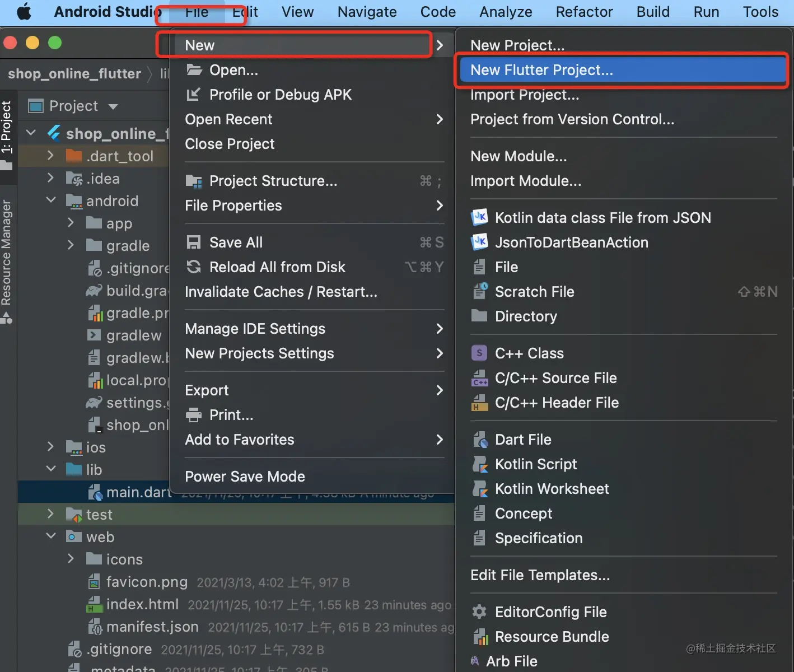Click the Specification file icon
Viewport: 794px width, 672px height.
pos(479,538)
